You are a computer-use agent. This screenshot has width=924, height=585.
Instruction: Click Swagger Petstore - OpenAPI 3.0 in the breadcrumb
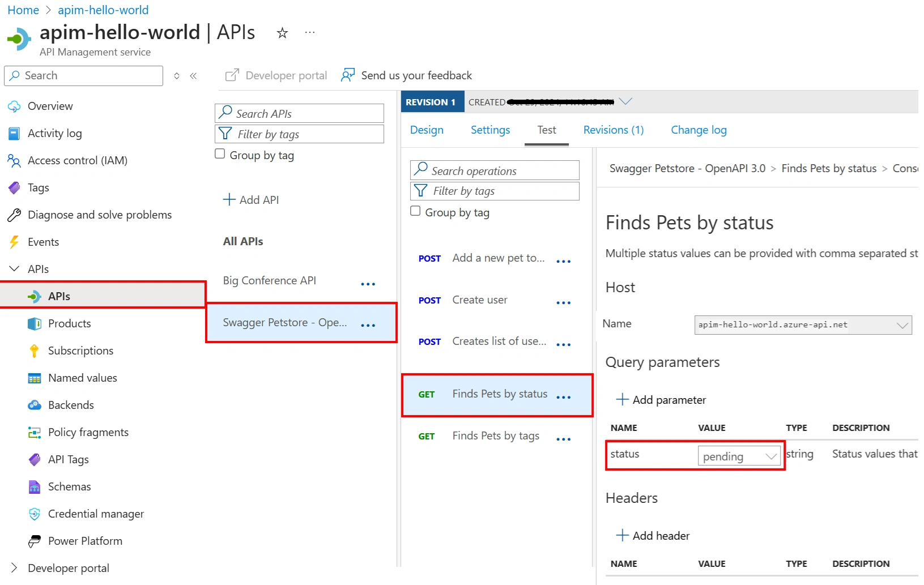coord(687,169)
